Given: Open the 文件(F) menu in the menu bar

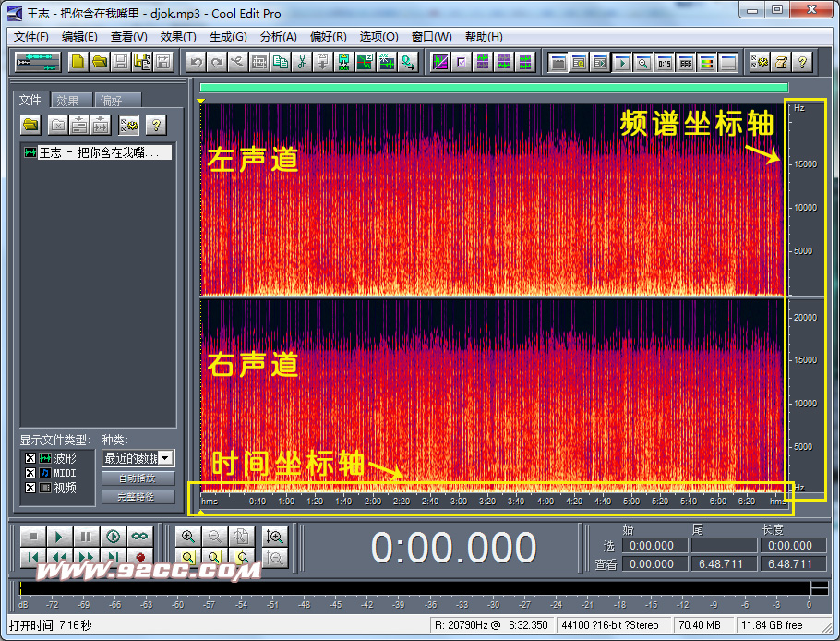Looking at the screenshot, I should pos(31,37).
